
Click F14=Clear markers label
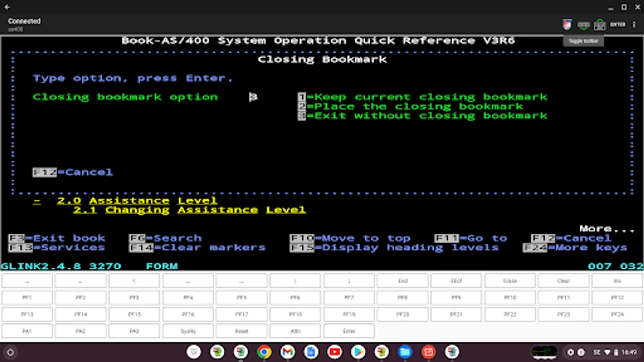[x=197, y=247]
